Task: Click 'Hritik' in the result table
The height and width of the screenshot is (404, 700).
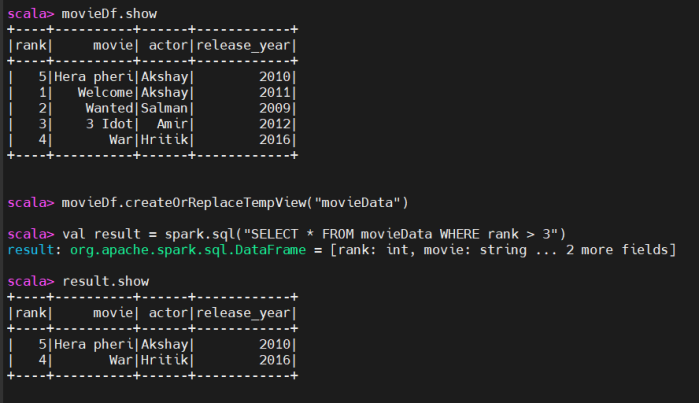Action: pyautogui.click(x=164, y=360)
